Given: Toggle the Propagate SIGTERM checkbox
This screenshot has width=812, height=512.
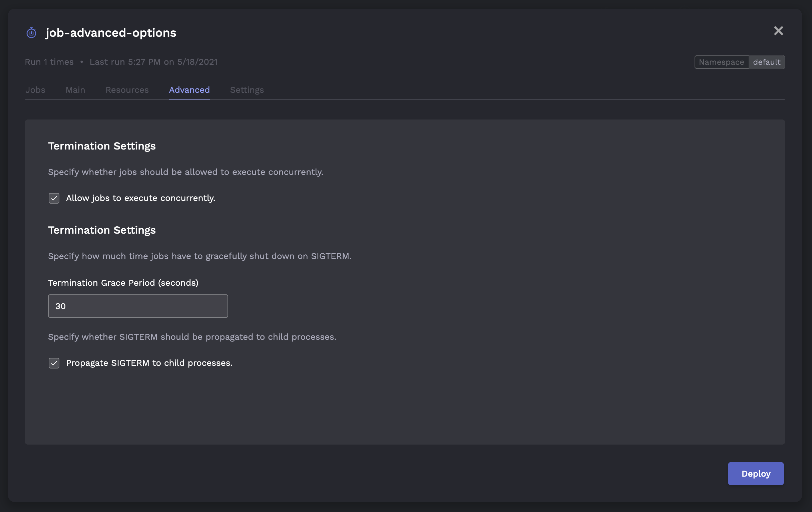Looking at the screenshot, I should pos(54,363).
